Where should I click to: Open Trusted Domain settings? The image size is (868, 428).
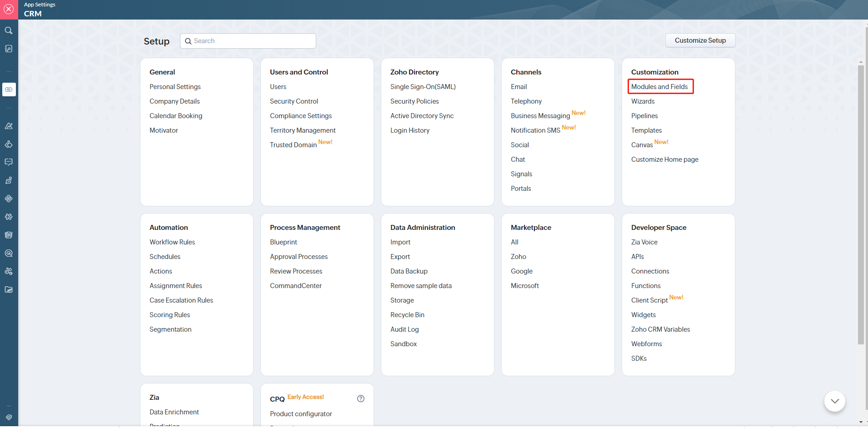293,145
